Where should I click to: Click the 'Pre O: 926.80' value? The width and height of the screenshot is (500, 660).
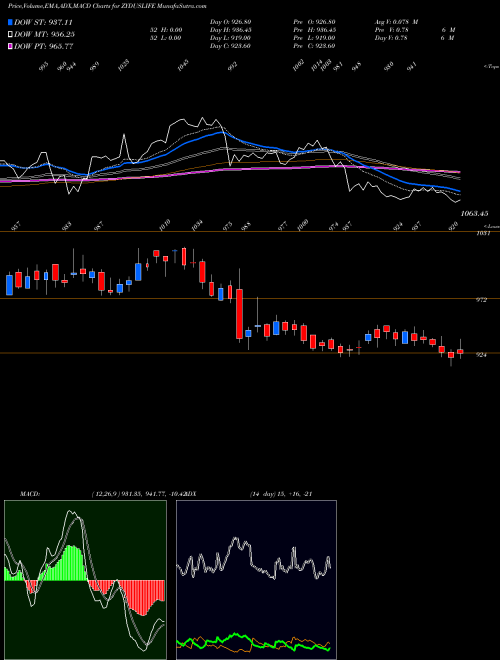point(314,22)
